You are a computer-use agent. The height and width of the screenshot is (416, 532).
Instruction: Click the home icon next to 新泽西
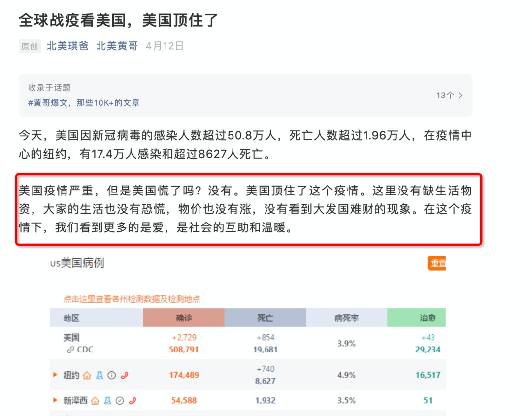95,401
